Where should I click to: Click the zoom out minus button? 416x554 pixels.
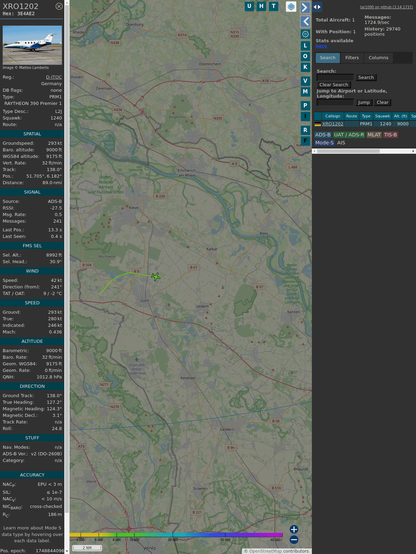294,540
